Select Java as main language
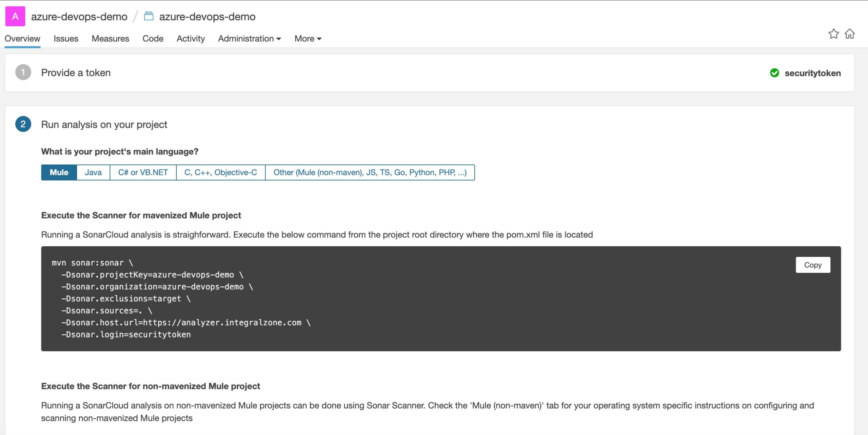This screenshot has height=435, width=868. click(x=93, y=172)
